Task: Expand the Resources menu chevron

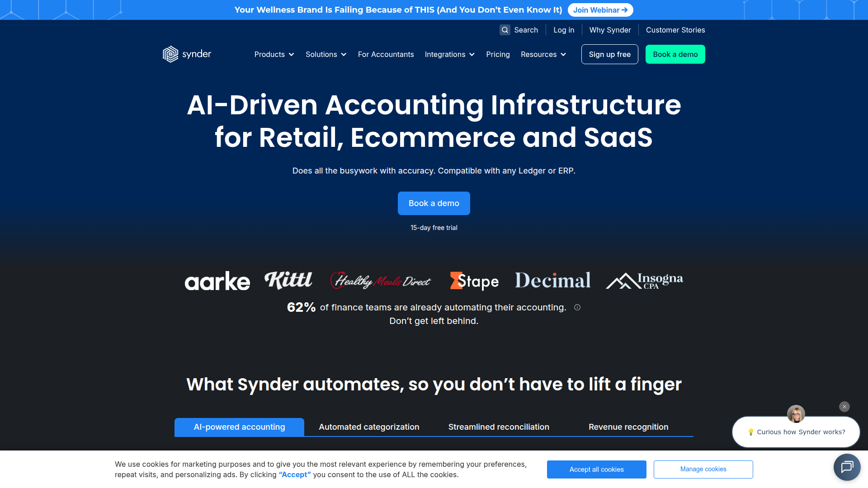Action: (x=563, y=55)
